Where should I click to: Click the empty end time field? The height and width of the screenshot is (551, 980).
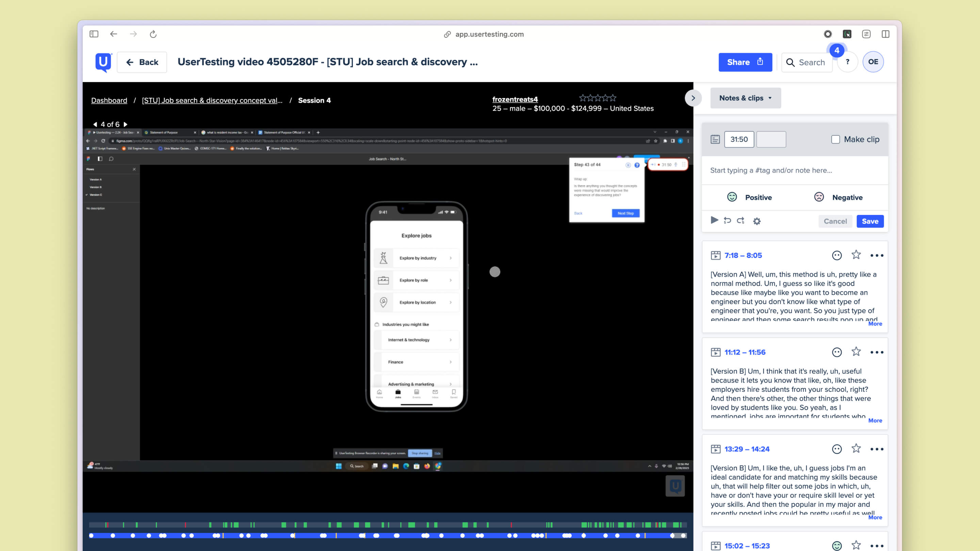[771, 139]
